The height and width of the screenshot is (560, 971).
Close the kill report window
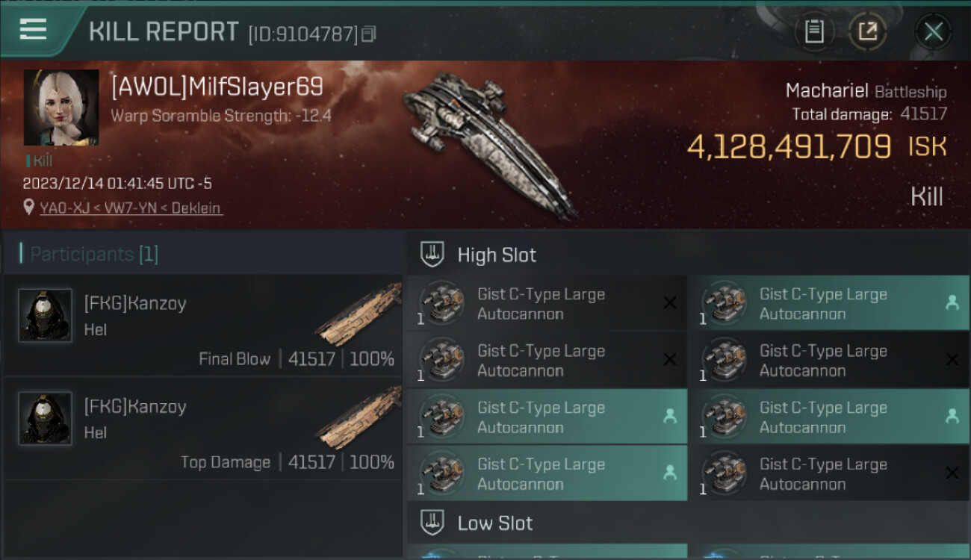tap(933, 31)
